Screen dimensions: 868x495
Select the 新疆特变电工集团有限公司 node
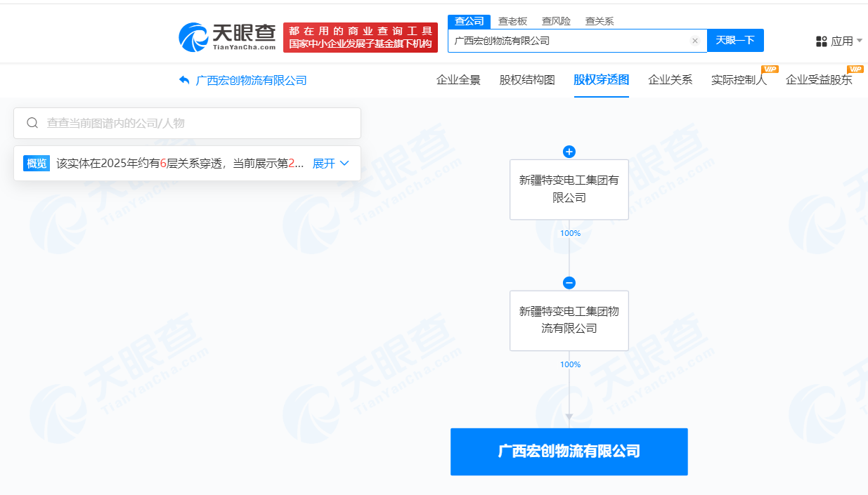569,189
